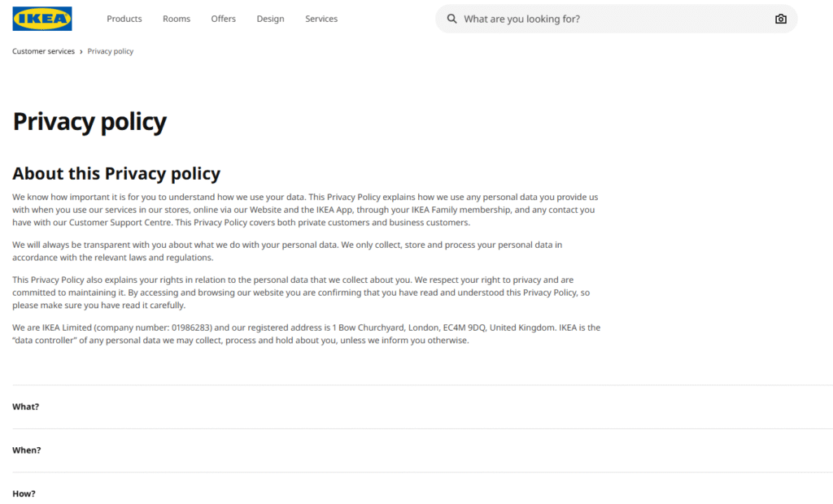The width and height of the screenshot is (833, 504).
Task: Click the 'About this Privacy policy' heading
Action: (x=116, y=173)
